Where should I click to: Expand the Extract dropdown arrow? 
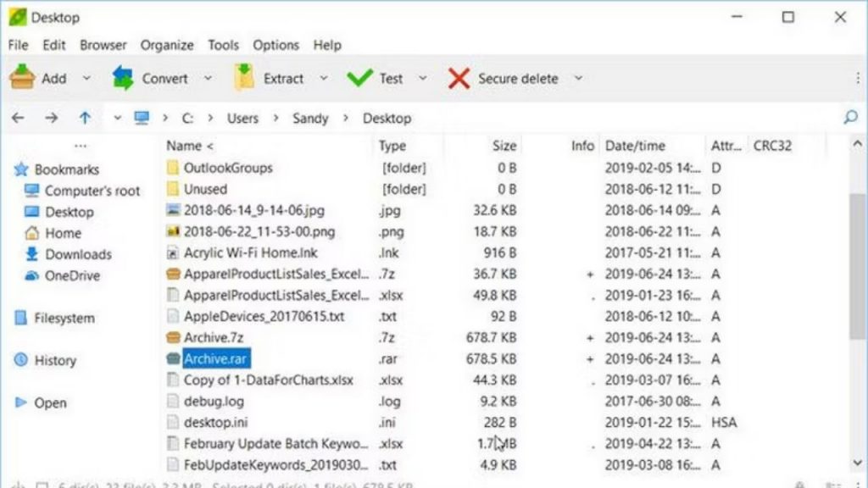(x=323, y=78)
